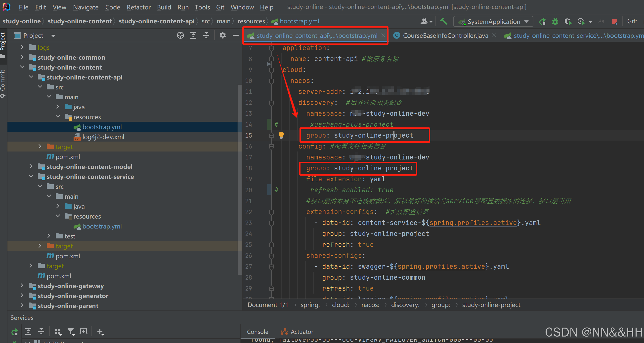Toggle fold marker on discovery line 12
Screen dimensions: 644x343
[271, 103]
